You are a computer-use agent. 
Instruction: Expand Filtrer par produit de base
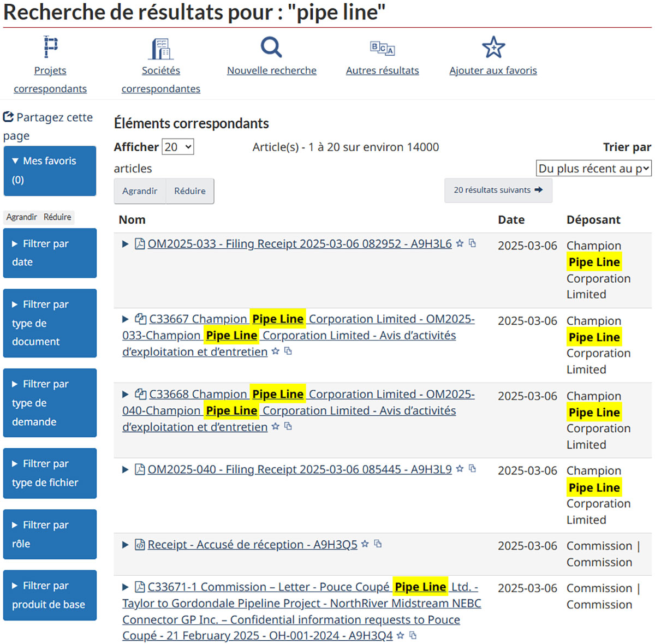coord(50,595)
